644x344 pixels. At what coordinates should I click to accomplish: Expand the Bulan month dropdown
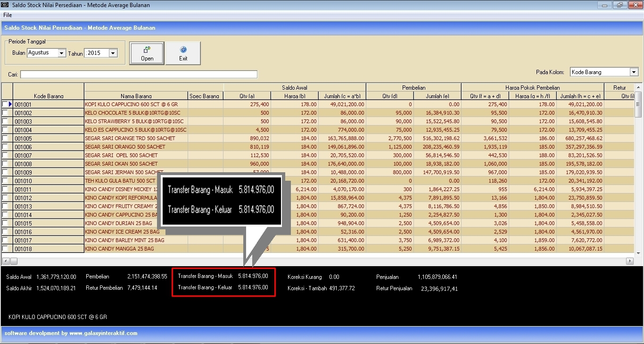point(61,53)
